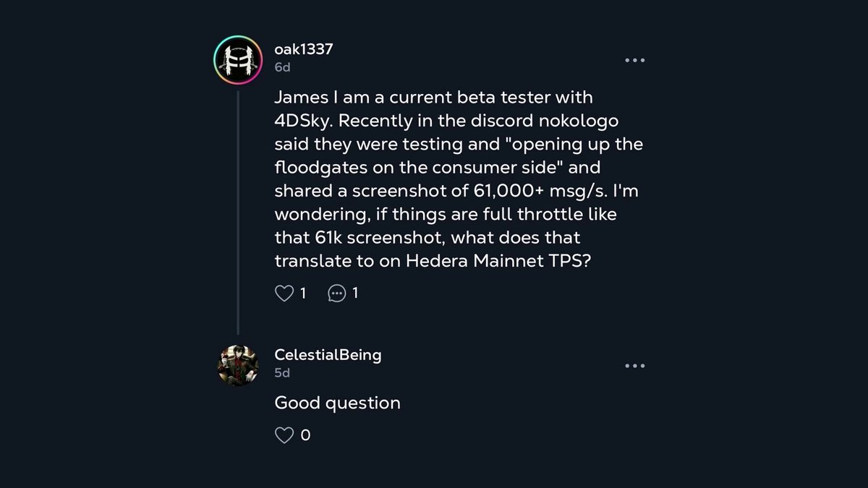Open the reply count next to the comment bubble
Viewport: 868px width, 488px height.
(x=355, y=293)
